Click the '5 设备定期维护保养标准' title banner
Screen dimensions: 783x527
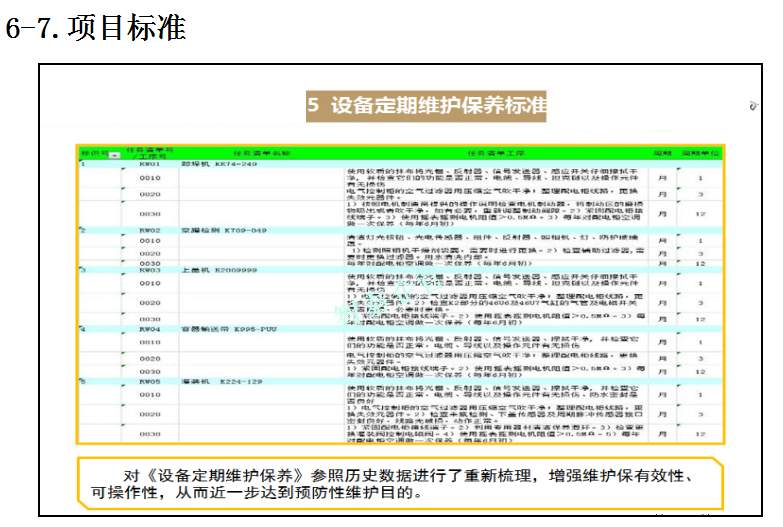point(426,106)
